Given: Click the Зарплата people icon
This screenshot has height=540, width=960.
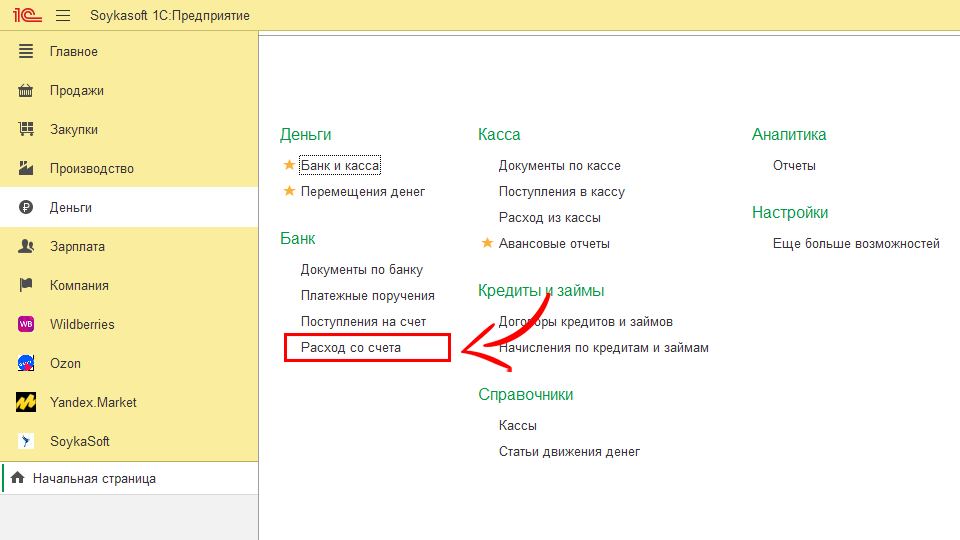Looking at the screenshot, I should click(x=27, y=247).
